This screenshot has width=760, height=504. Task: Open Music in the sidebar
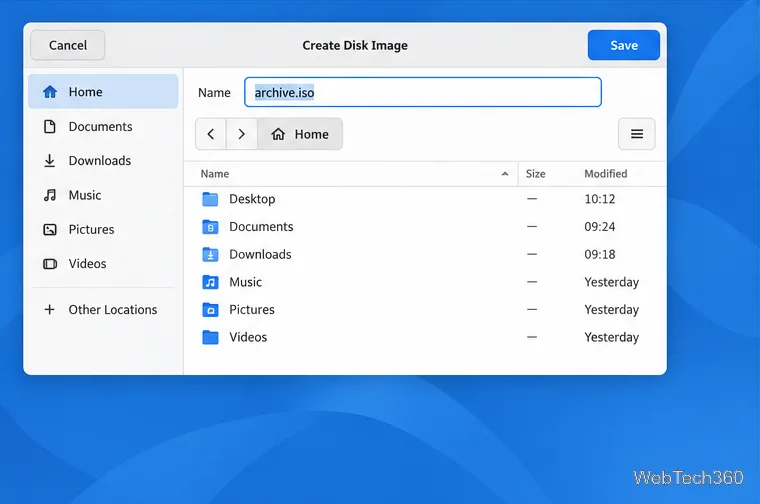coord(103,195)
